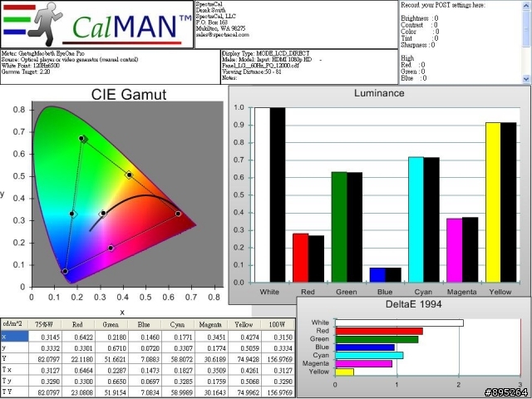Screen dimensions: 532x399
Task: Select cell value 7.0883 for Blue Y
Action: (144, 359)
